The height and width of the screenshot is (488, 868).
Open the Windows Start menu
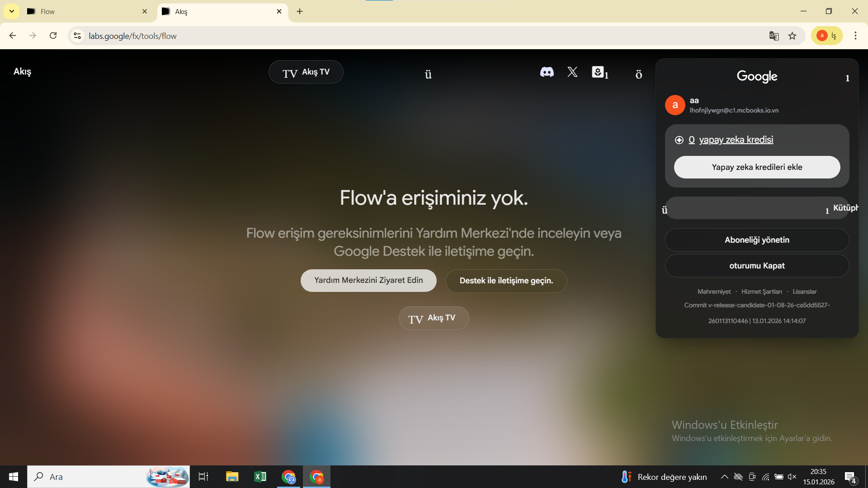point(14,477)
